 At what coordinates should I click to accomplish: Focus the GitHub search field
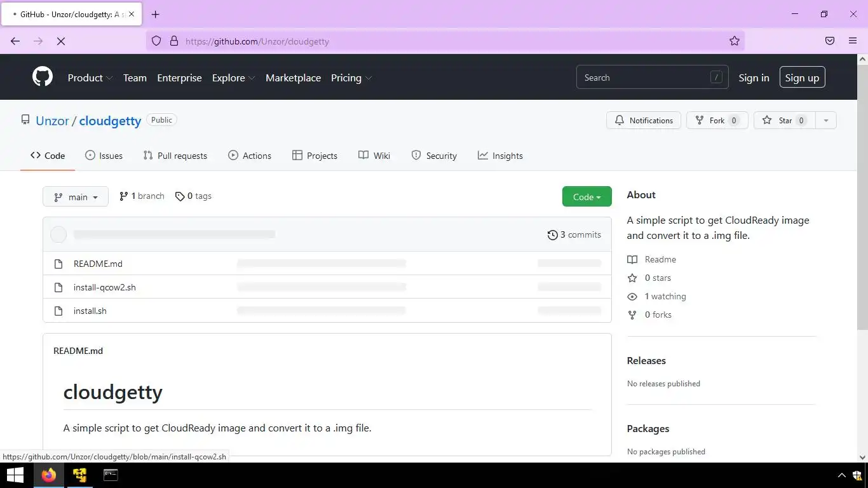(652, 78)
